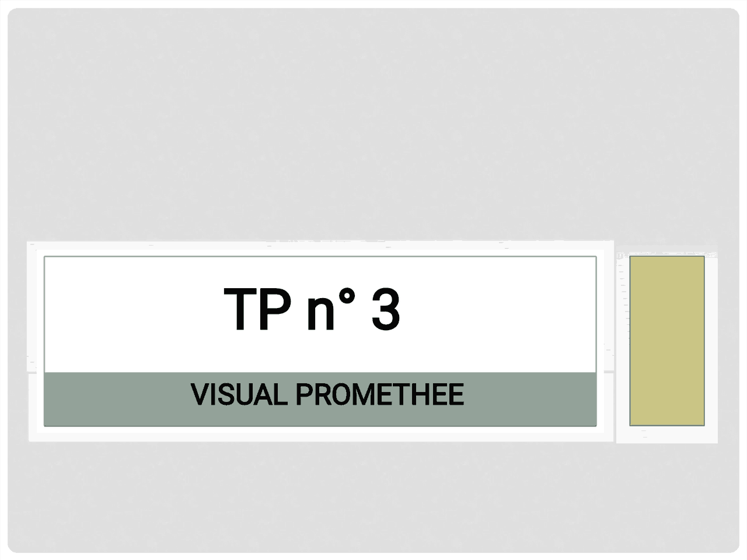Click the bottom of the olive rectangle
The width and height of the screenshot is (747, 560).
(667, 419)
